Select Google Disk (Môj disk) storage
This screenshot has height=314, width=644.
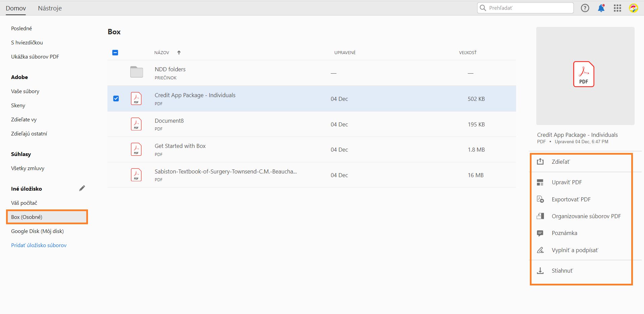37,231
